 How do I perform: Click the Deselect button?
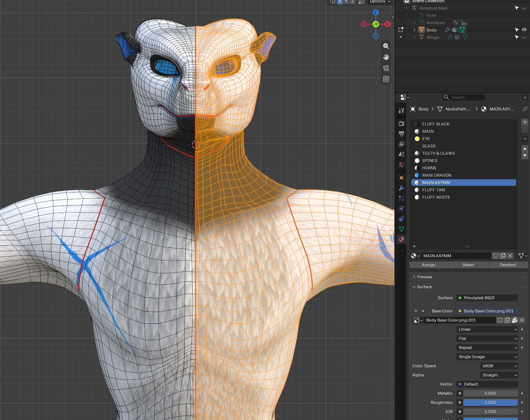click(x=508, y=265)
